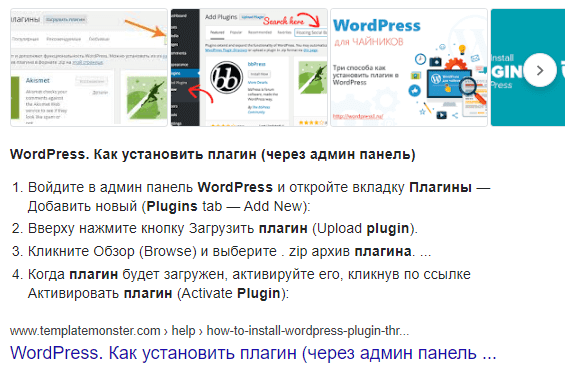The height and width of the screenshot is (377, 565).
Task: Open the WordPress. Как установить плагин result link
Action: 253,352
